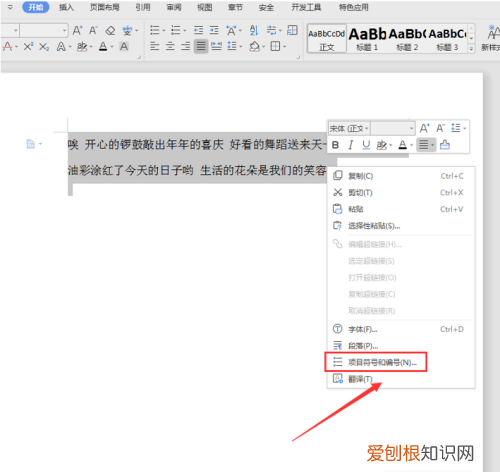This screenshot has width=500, height=472.
Task: Apply the 标题 1 style
Action: [x=367, y=39]
